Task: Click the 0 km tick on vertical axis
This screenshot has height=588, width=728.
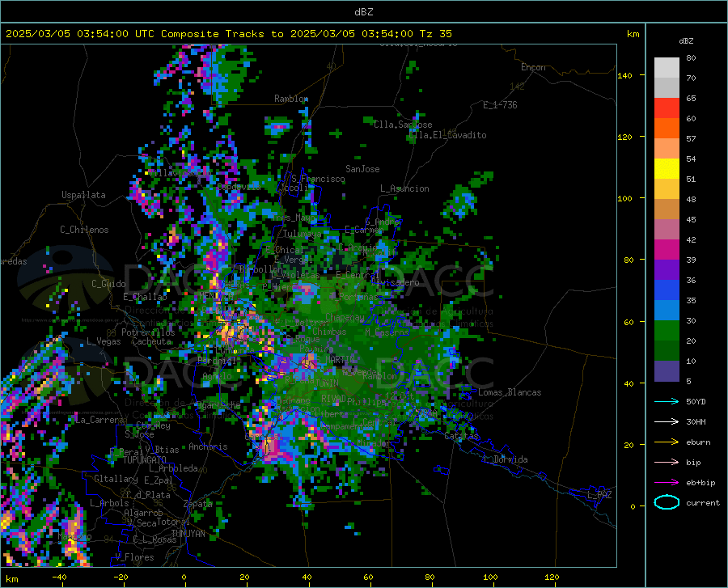Action: [633, 506]
